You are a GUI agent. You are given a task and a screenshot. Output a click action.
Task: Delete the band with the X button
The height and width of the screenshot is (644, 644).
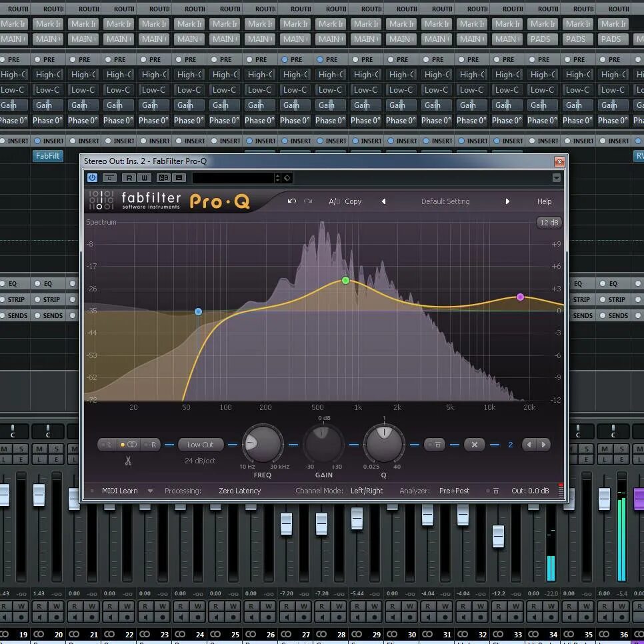point(475,445)
